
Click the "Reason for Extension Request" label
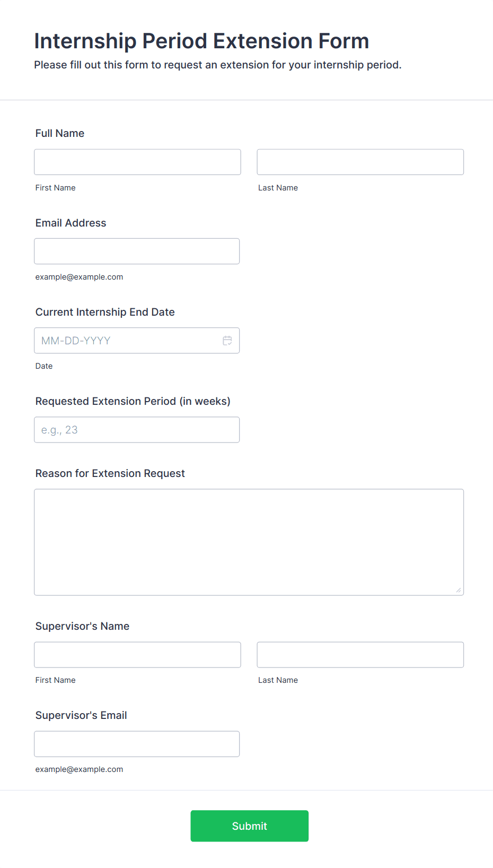[x=110, y=473]
